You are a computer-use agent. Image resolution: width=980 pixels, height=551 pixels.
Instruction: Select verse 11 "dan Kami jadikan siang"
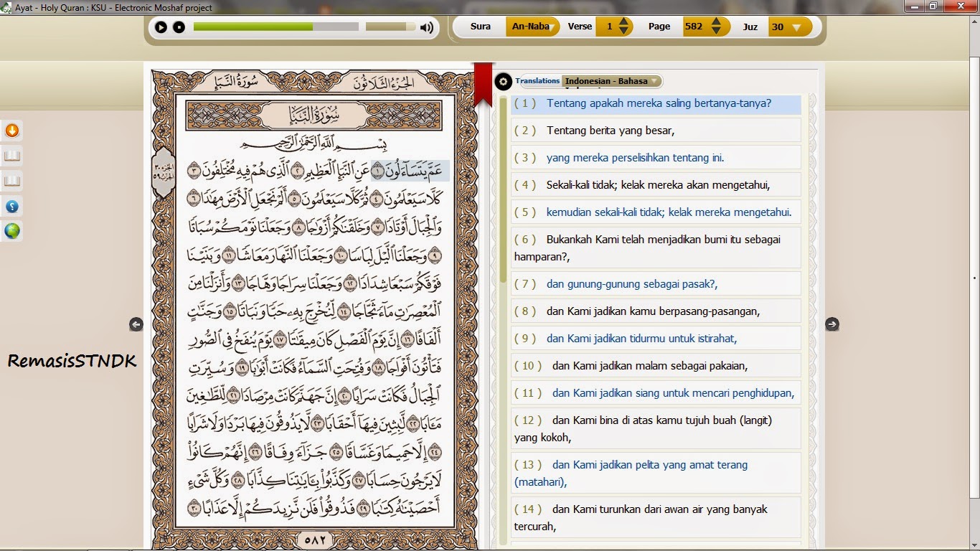[x=656, y=393]
